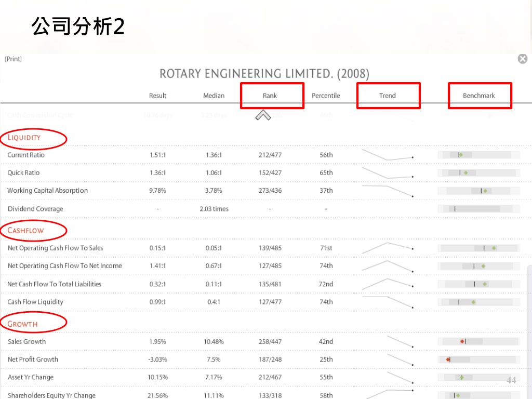Click the Sales Growth benchmark bar

click(x=478, y=341)
